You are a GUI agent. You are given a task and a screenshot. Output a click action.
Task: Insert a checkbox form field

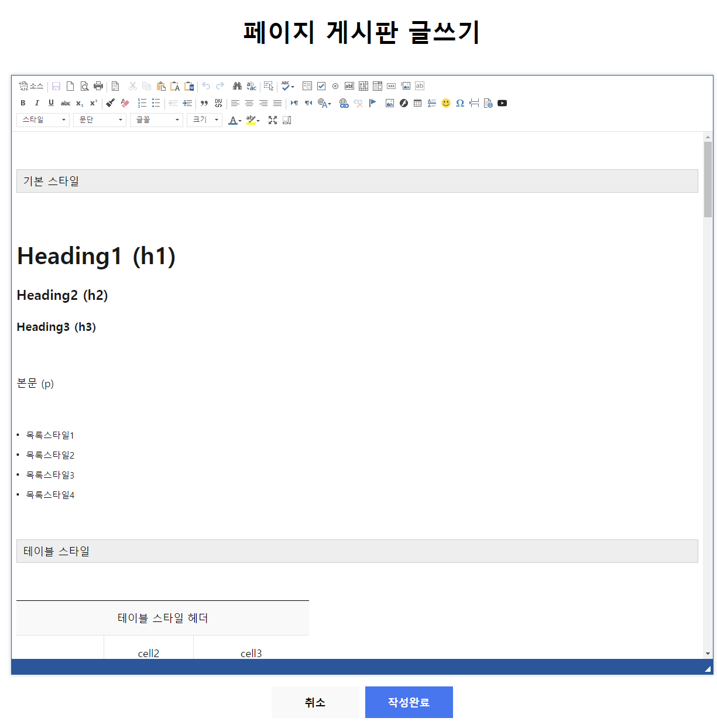tap(321, 86)
